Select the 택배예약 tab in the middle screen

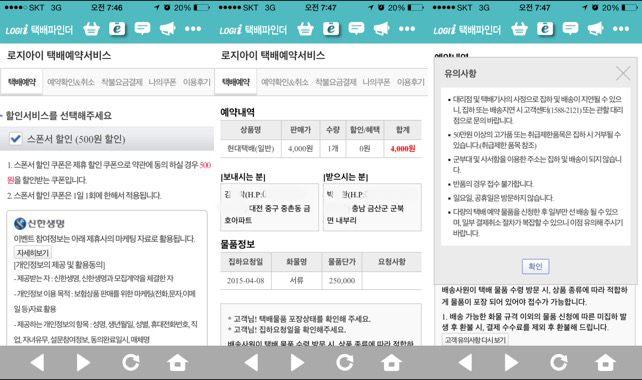(x=236, y=82)
